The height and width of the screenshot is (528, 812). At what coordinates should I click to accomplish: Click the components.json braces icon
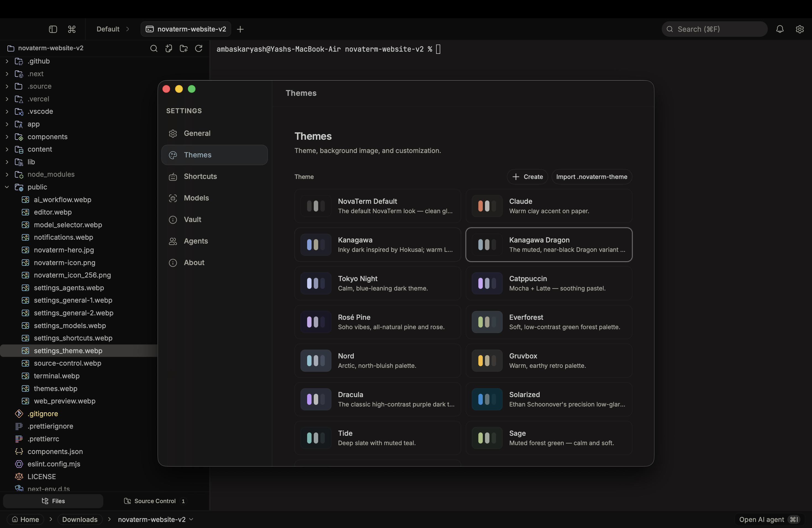[19, 451]
